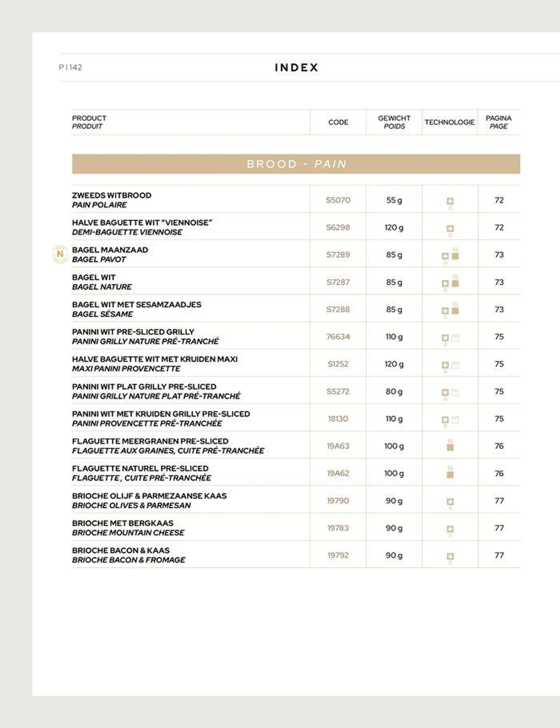Viewport: 560px width, 728px height.
Task: Click the PAGINA / PAGE column header
Action: (499, 122)
